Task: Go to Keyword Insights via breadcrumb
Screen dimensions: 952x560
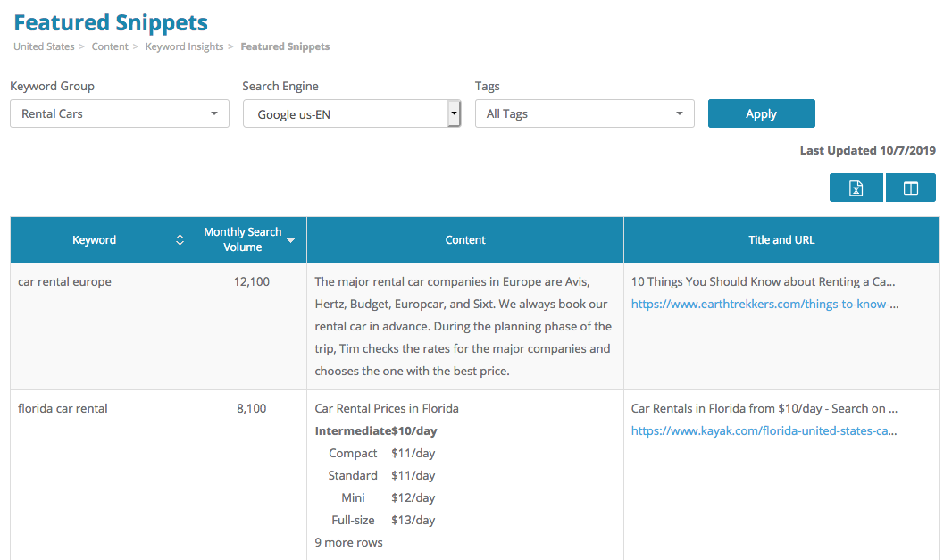Action: (184, 46)
